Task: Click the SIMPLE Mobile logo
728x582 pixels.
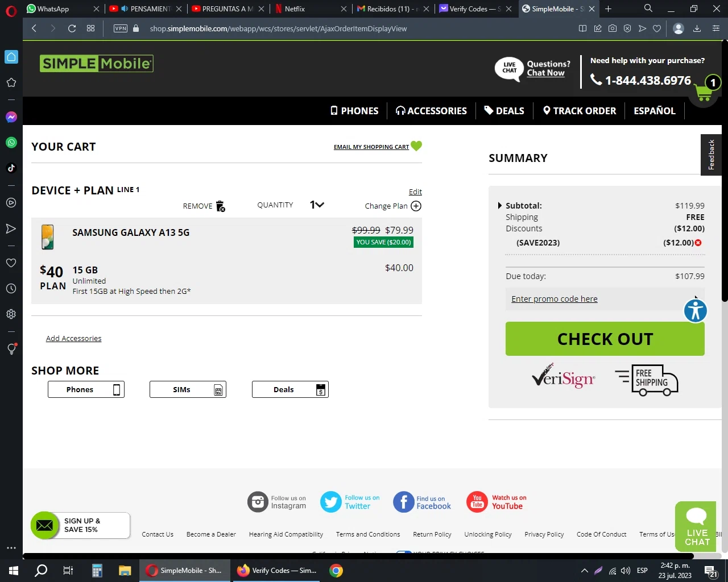Action: (x=97, y=63)
